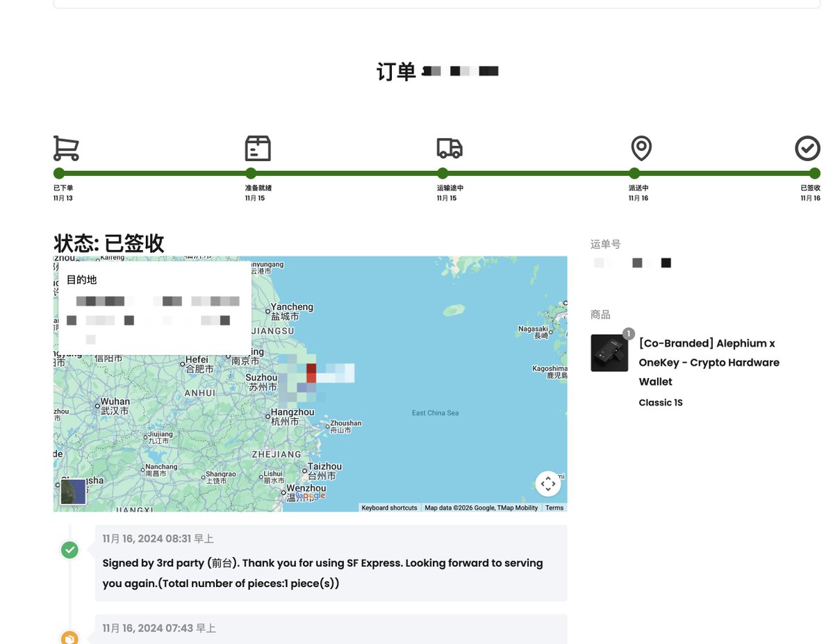Click Hefei city label on the map
The image size is (833, 644).
(x=199, y=364)
